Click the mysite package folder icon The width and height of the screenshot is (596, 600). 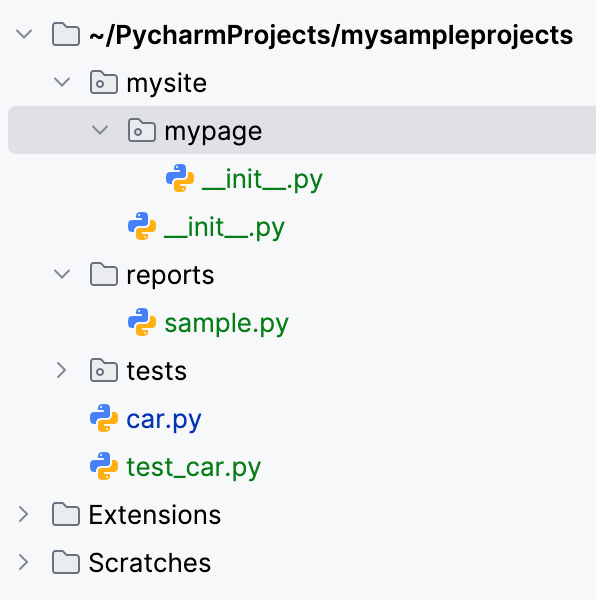[104, 82]
